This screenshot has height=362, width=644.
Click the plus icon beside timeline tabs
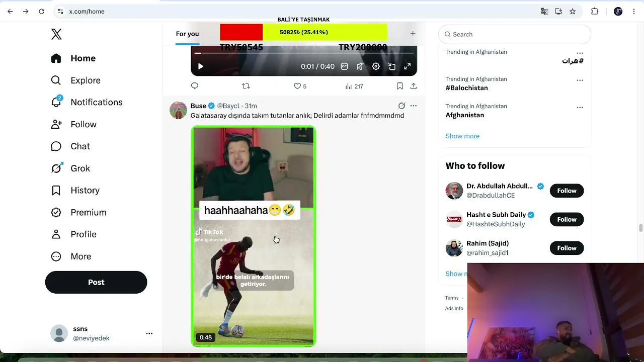413,34
